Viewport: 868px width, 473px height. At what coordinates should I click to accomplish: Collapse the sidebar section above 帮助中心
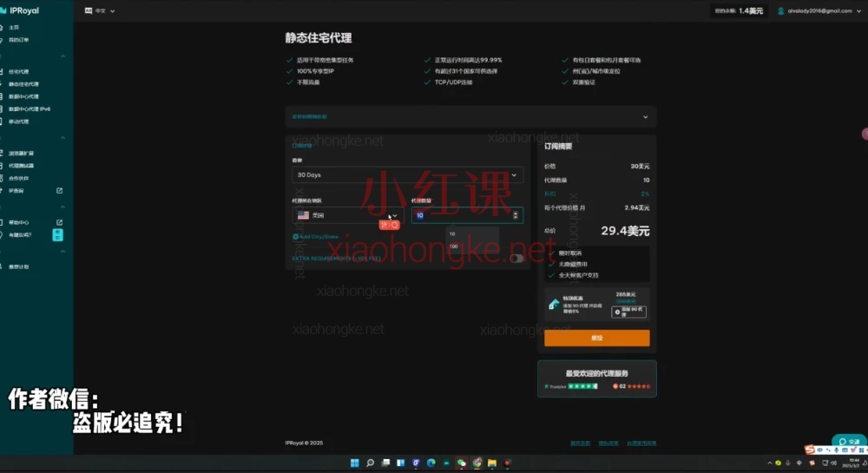tap(62, 207)
